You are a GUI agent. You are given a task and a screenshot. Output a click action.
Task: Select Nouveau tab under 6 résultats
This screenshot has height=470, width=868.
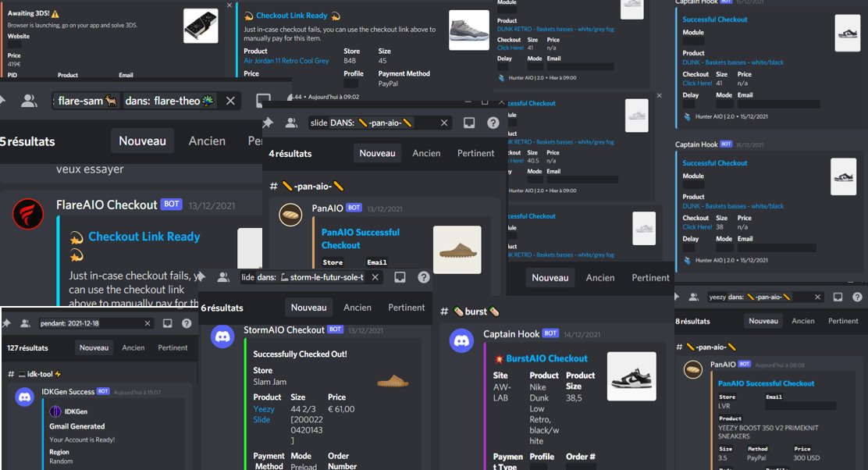coord(309,308)
